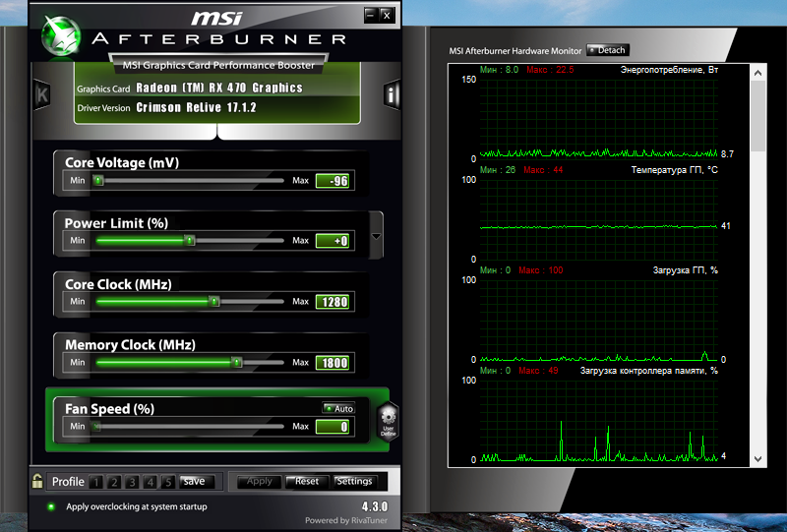Click the Температура ГП, °C graph label
The image size is (787, 532).
point(674,170)
